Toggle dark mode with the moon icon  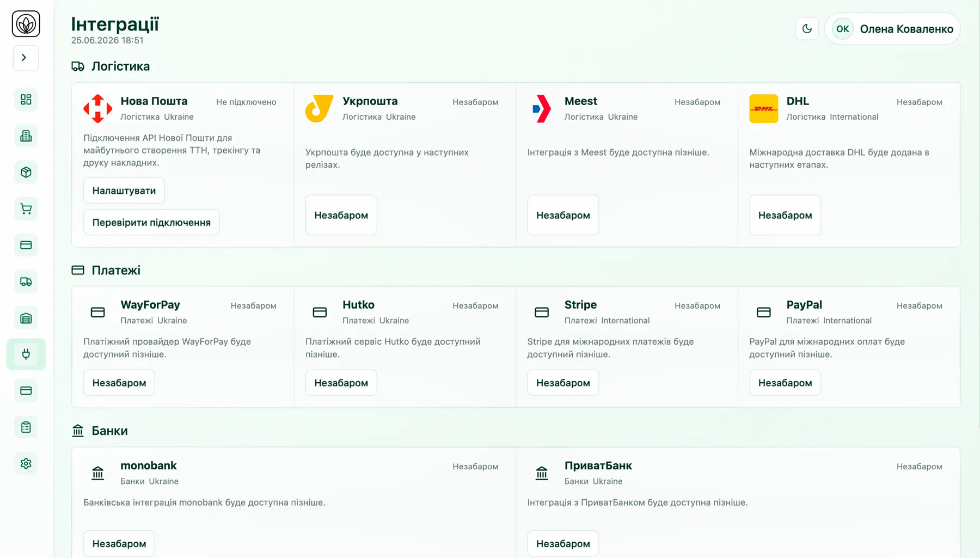pos(807,29)
